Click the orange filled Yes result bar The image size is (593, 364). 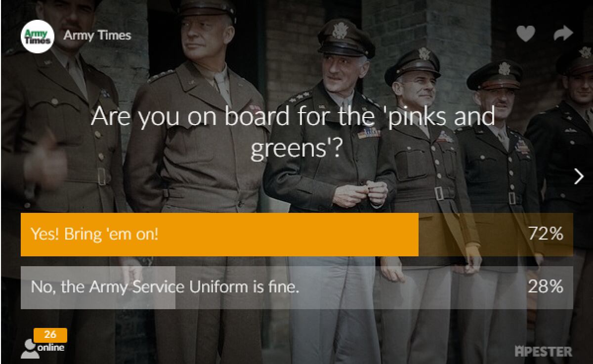[x=219, y=234]
